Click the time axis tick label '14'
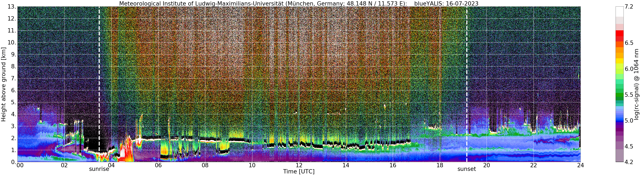644x176 pixels. pyautogui.click(x=346, y=165)
